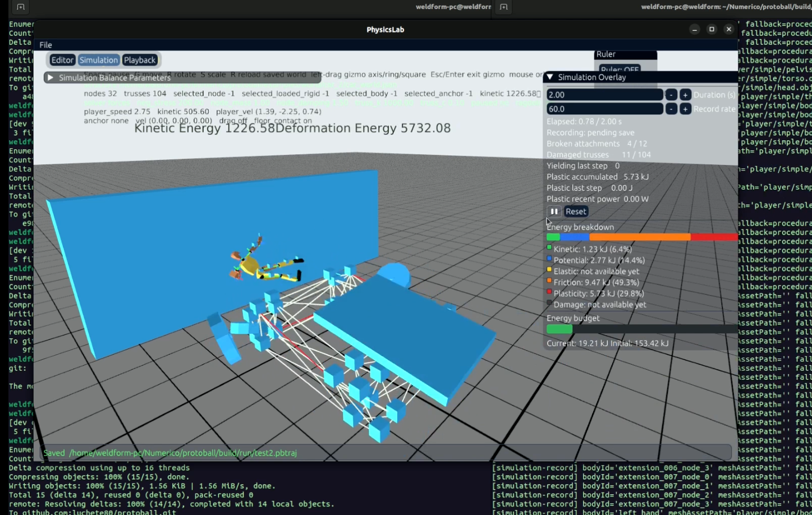Decrease Record rate with the minus button
The width and height of the screenshot is (812, 515).
click(x=671, y=109)
